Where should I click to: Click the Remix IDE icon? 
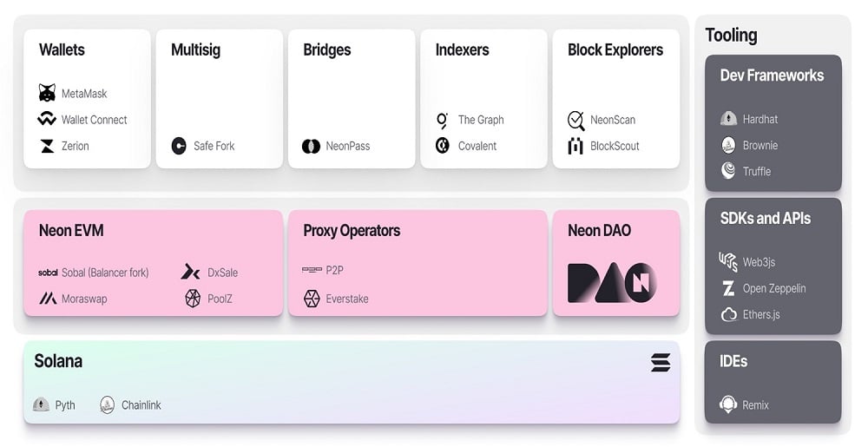pos(728,404)
